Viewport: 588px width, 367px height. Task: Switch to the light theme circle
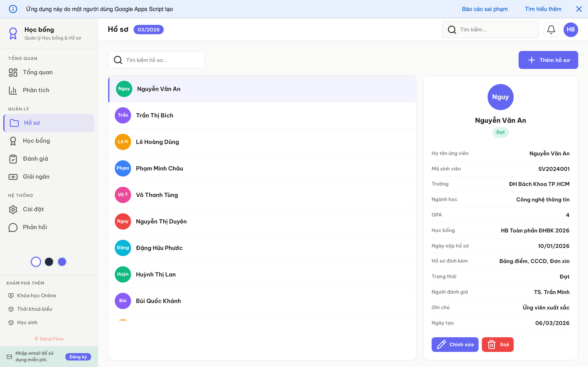(36, 262)
